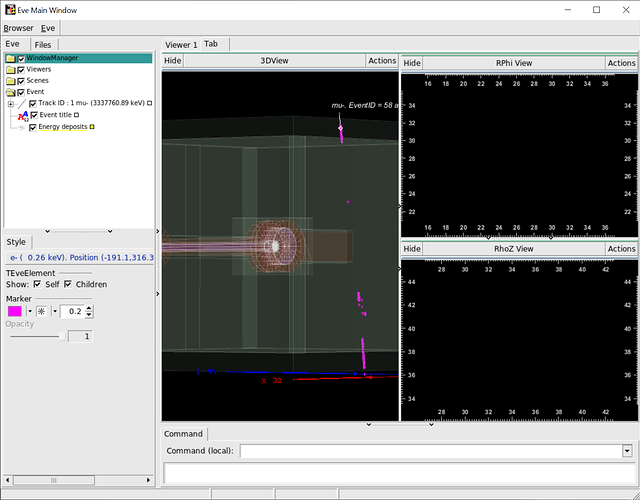Select the Viewer 1 tab
640x500 pixels.
(x=181, y=44)
